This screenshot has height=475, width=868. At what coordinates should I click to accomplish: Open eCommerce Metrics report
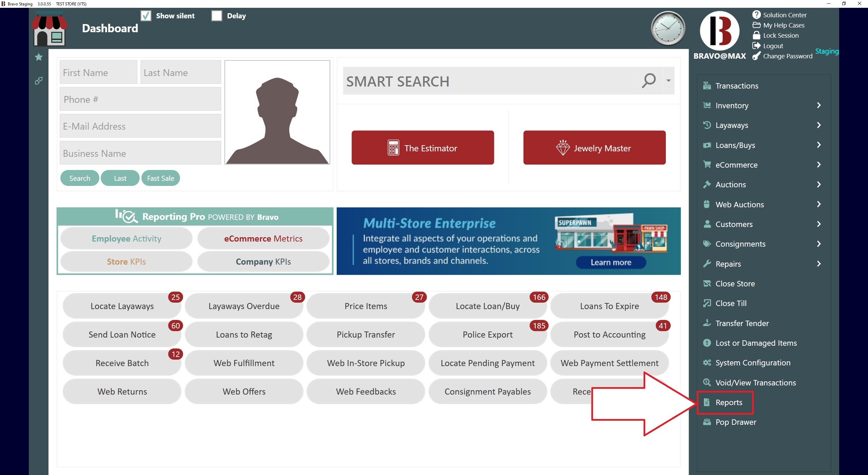pyautogui.click(x=263, y=239)
